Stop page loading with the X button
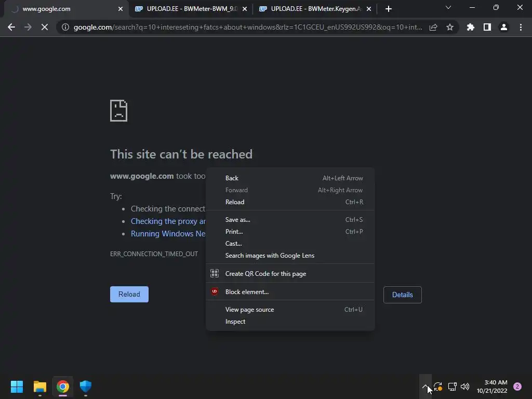The width and height of the screenshot is (532, 399). click(45, 27)
